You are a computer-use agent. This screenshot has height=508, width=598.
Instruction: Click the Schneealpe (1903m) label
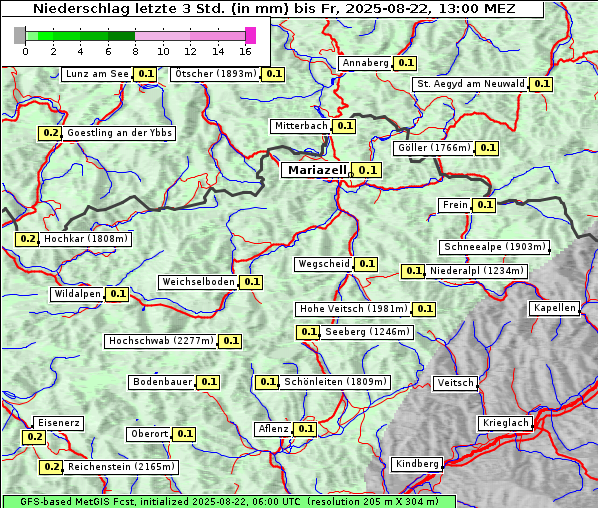[495, 247]
